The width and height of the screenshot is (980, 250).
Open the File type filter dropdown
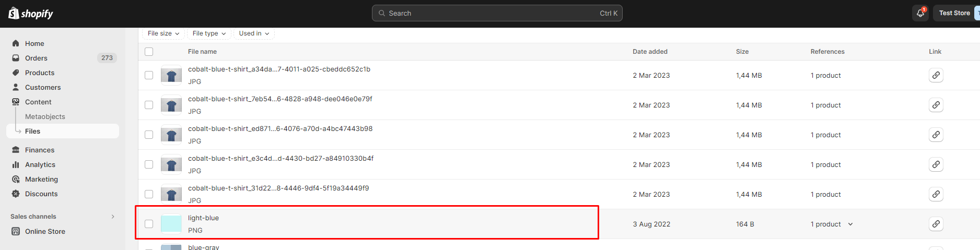click(209, 33)
